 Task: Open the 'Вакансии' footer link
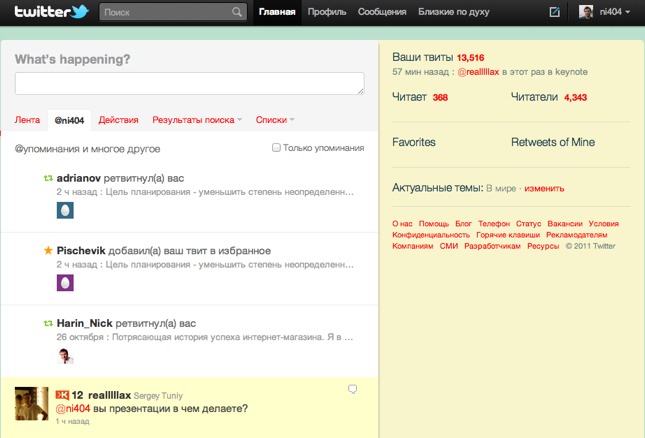(x=565, y=224)
